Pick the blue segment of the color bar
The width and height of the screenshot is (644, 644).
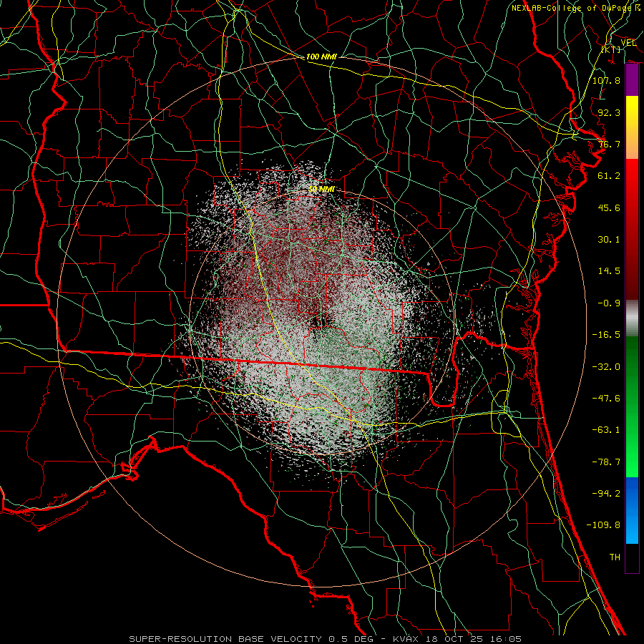click(632, 510)
